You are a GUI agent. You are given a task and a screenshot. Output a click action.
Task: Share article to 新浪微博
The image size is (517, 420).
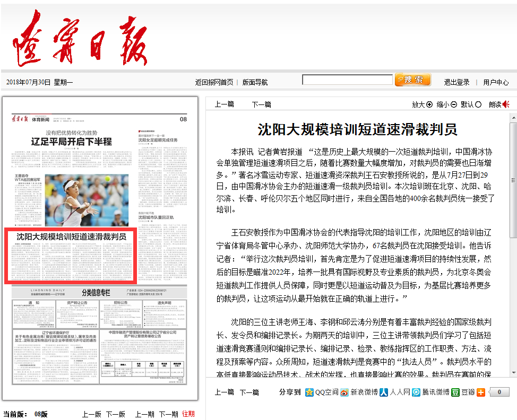pyautogui.click(x=344, y=392)
